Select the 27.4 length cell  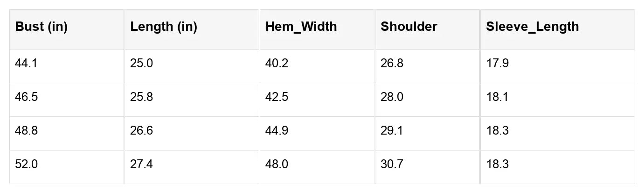[141, 164]
